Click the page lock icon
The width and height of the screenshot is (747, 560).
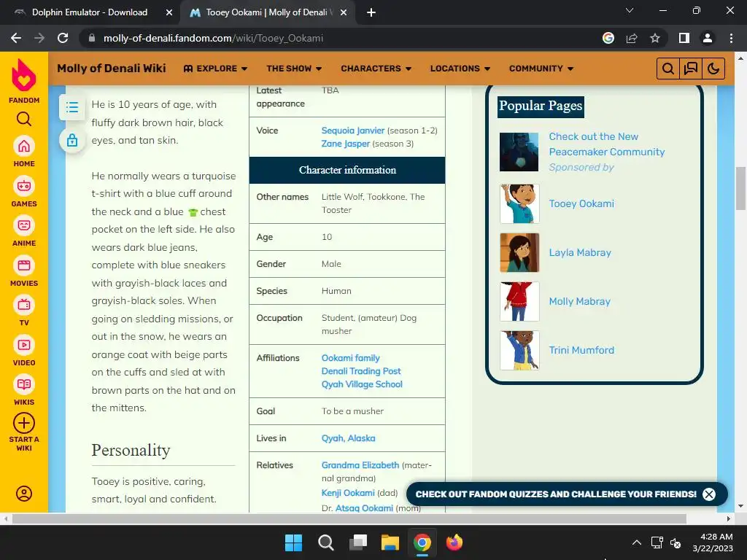click(x=72, y=140)
